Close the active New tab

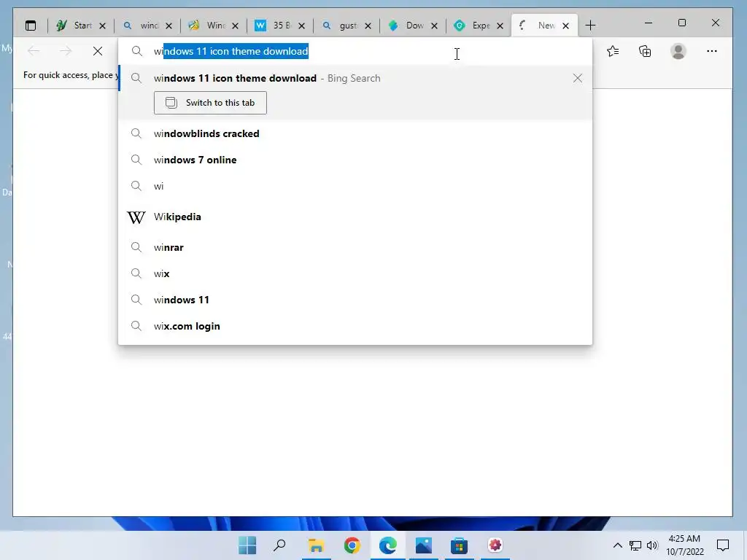565,26
